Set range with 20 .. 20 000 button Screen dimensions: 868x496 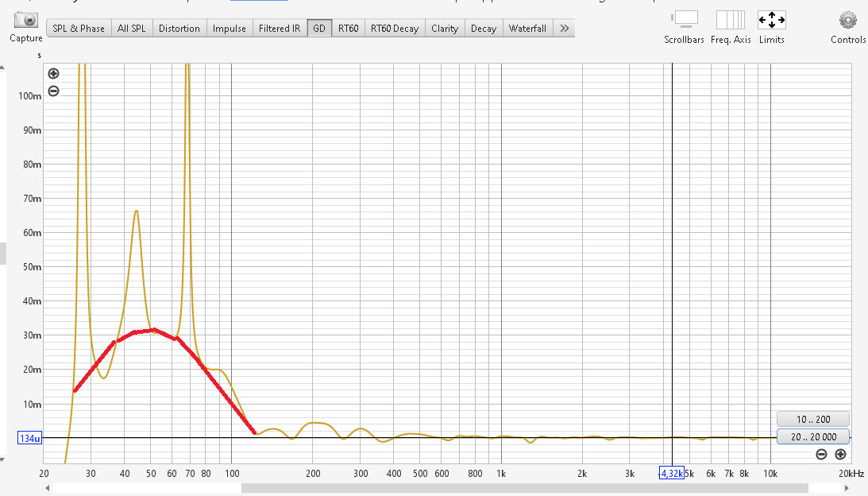point(812,436)
